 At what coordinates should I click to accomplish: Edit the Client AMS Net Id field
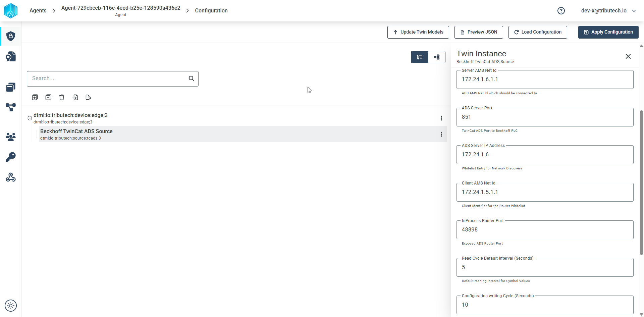pos(545,192)
